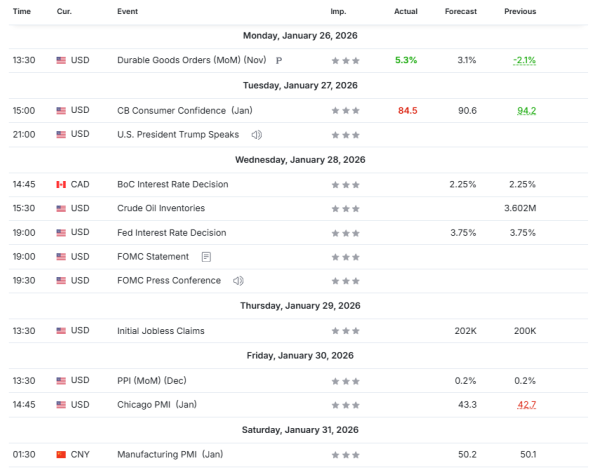Image resolution: width=600 pixels, height=475 pixels.
Task: Click the China flag in Manufacturing PMI row
Action: (62, 453)
